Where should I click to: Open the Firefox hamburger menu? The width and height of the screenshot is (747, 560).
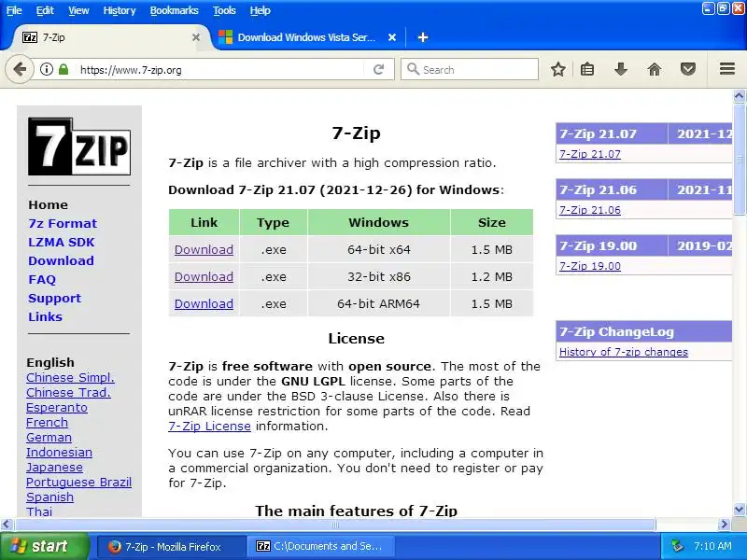click(x=727, y=69)
